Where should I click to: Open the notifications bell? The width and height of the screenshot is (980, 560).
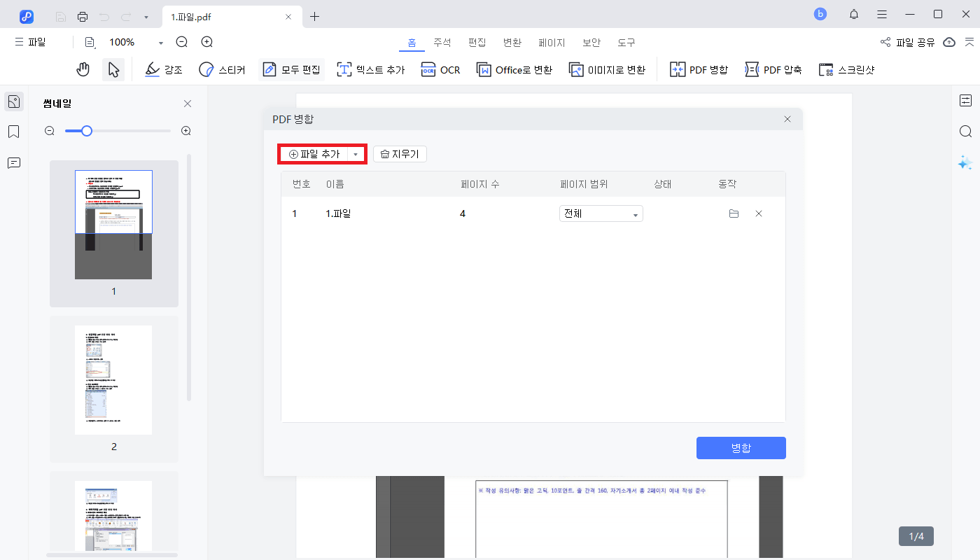coord(854,14)
